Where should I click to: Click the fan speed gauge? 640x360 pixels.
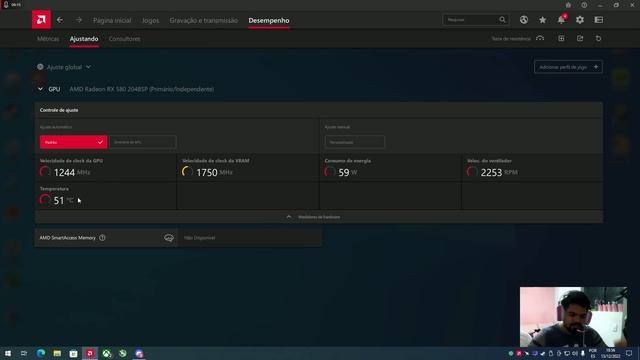(472, 172)
